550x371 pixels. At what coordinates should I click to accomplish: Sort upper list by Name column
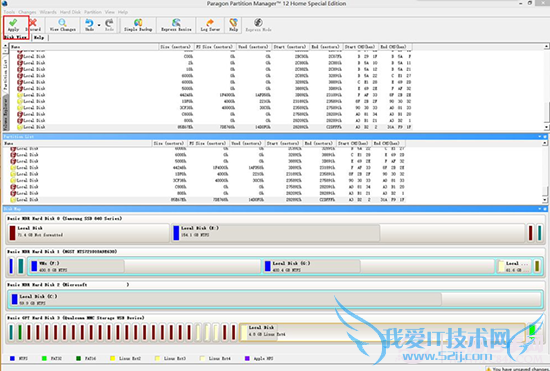pos(84,47)
